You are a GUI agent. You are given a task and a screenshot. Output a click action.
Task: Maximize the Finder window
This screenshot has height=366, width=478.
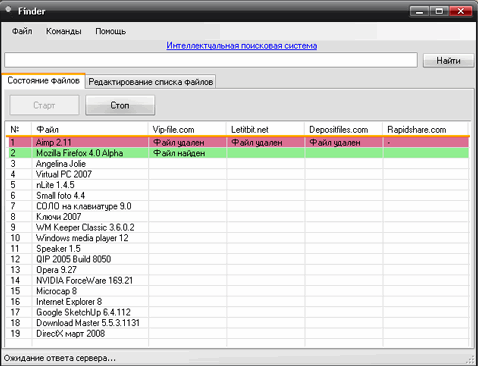pyautogui.click(x=439, y=11)
